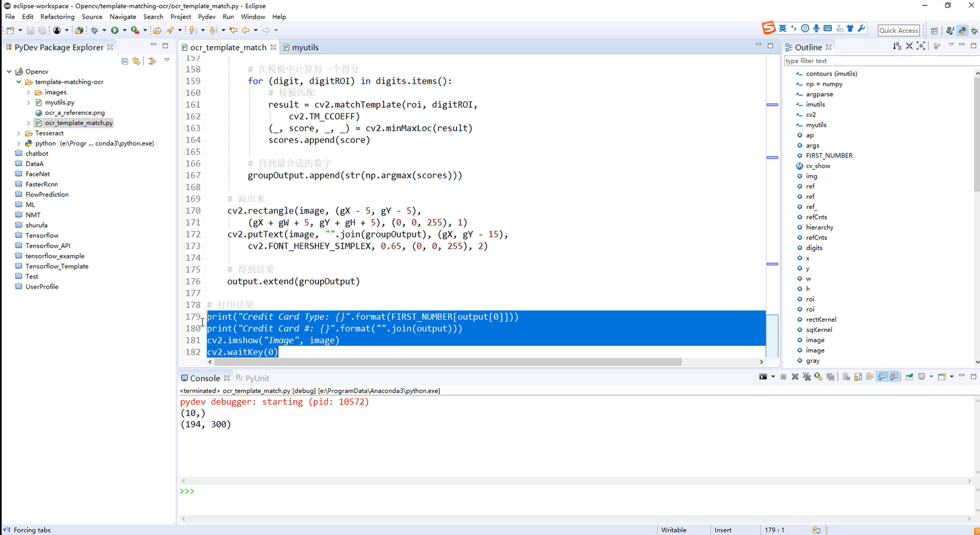Click the New file wizard icon
This screenshot has height=535, width=980.
pyautogui.click(x=10, y=30)
